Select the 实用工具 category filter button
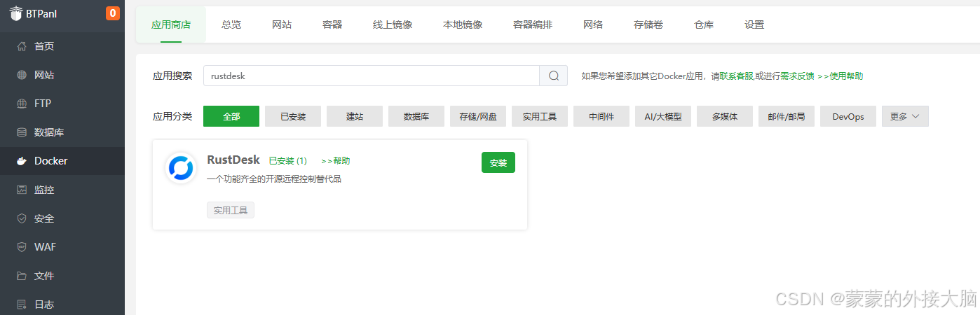 point(540,116)
